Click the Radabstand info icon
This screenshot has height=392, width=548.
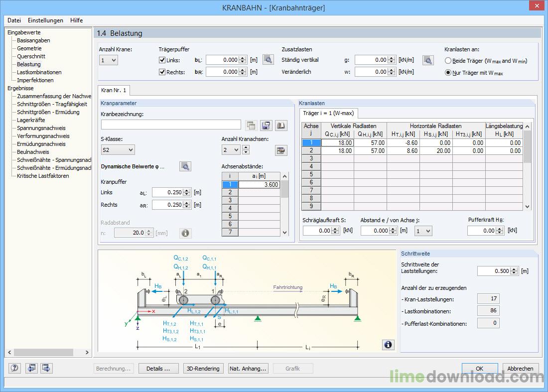(185, 233)
